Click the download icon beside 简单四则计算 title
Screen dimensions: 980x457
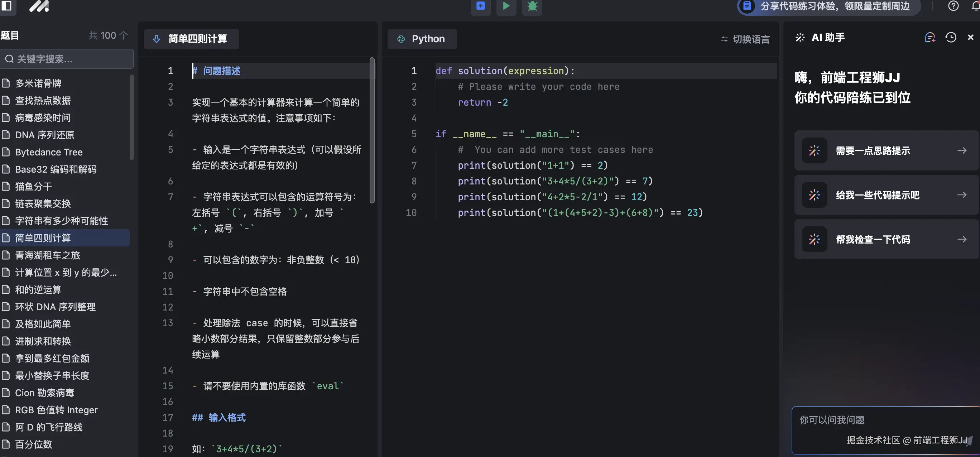(157, 39)
